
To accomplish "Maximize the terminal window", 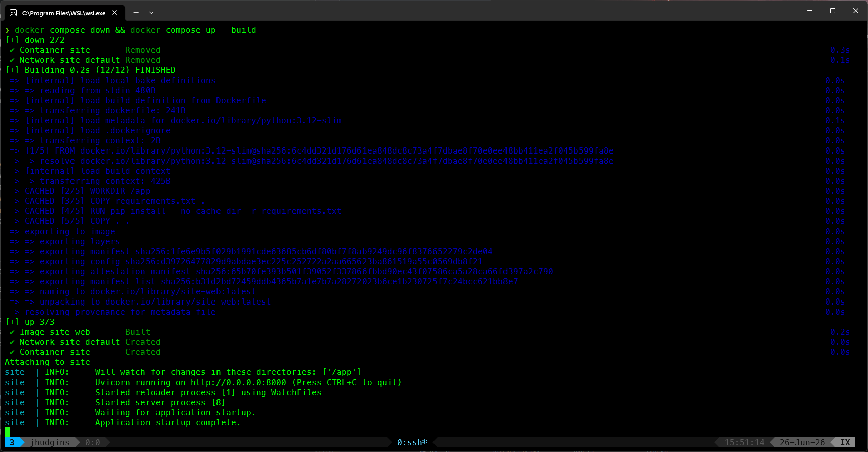I will [833, 11].
